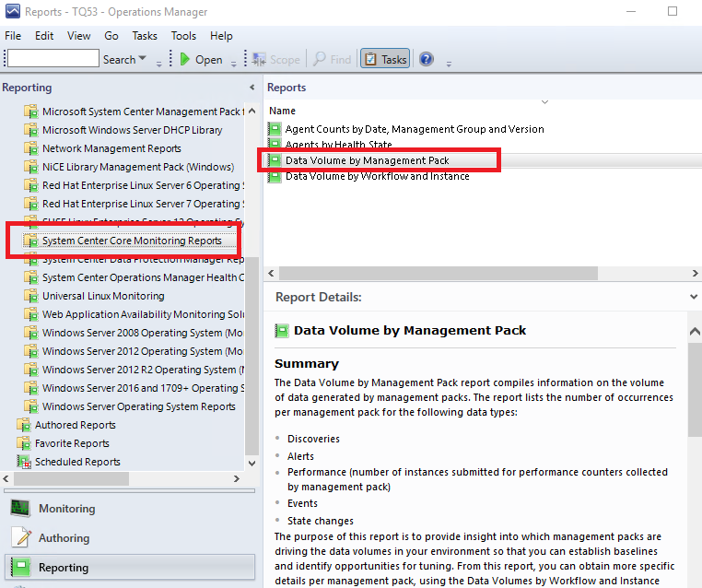Click the Scope toolbar icon
The image size is (702, 588).
pyautogui.click(x=259, y=59)
